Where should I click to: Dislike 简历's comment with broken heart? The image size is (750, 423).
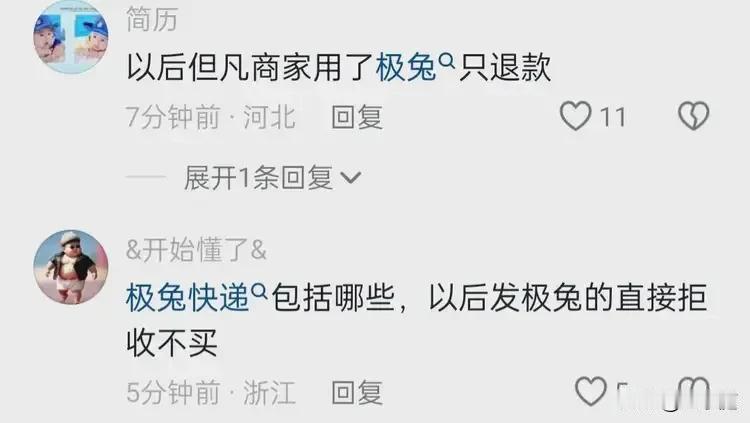coord(694,116)
